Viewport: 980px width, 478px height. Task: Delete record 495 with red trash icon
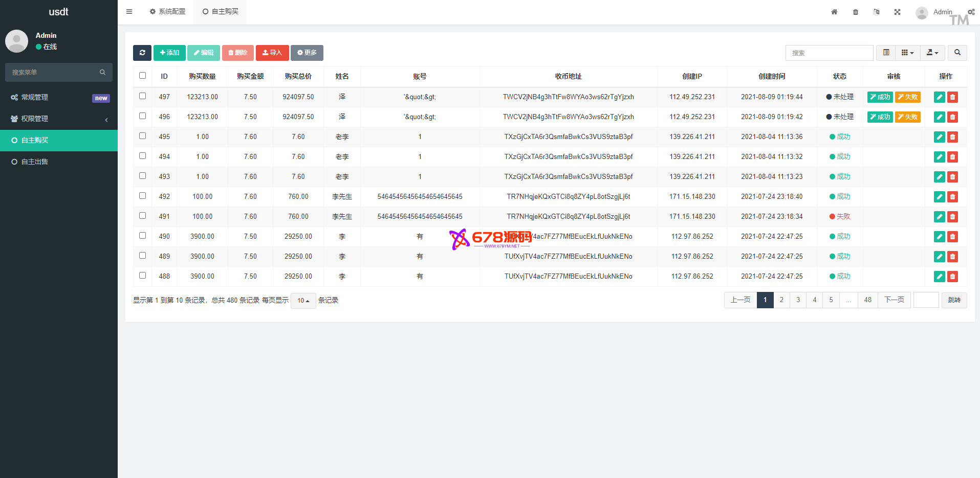tap(952, 137)
